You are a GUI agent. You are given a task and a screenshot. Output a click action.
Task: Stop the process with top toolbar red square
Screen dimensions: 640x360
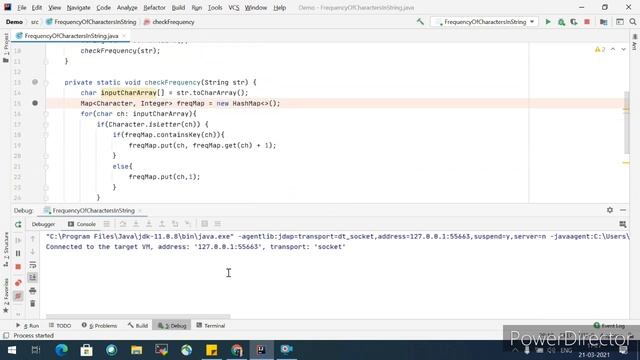pos(587,22)
